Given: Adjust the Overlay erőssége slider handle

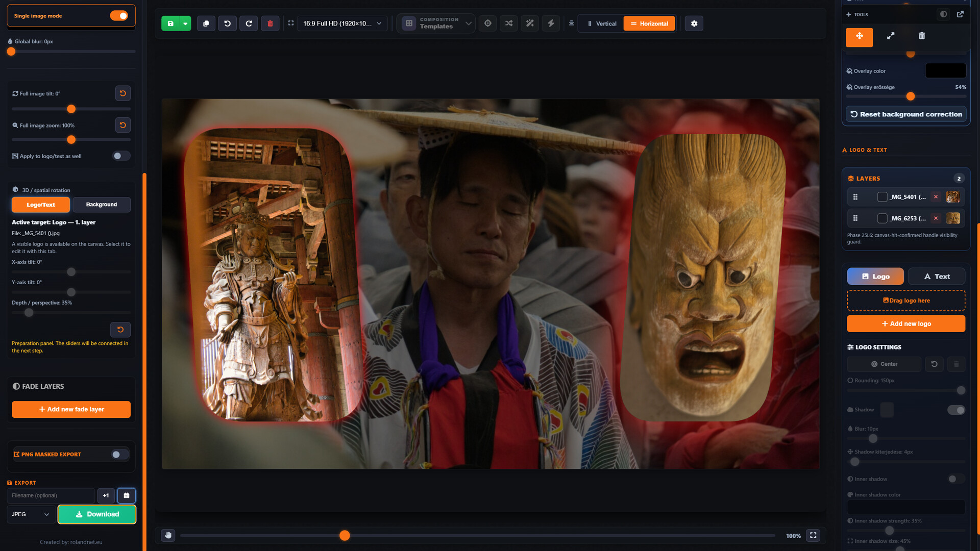Looking at the screenshot, I should coord(911,96).
